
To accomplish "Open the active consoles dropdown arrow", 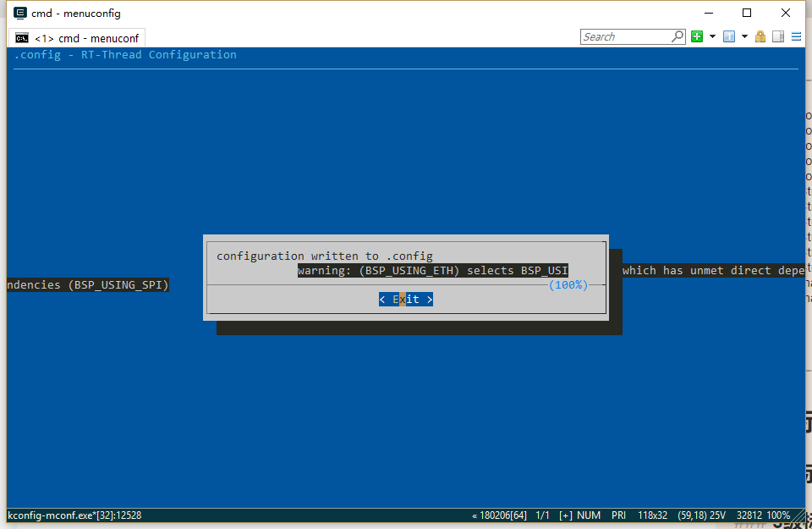I will (744, 36).
